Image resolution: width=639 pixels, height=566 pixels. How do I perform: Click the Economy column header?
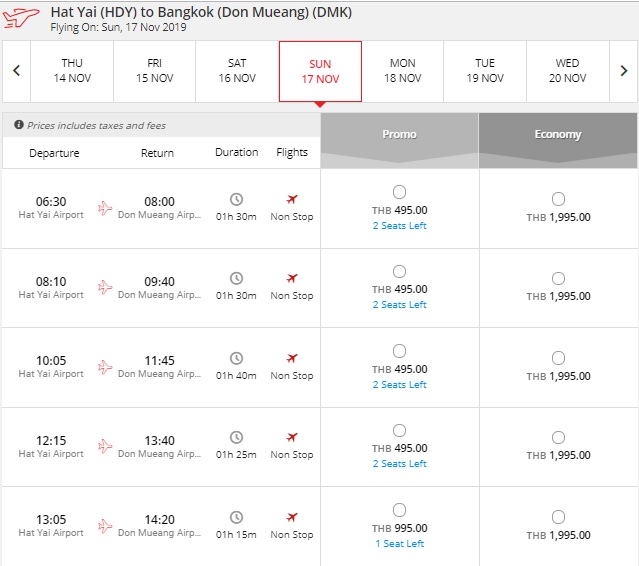click(558, 134)
